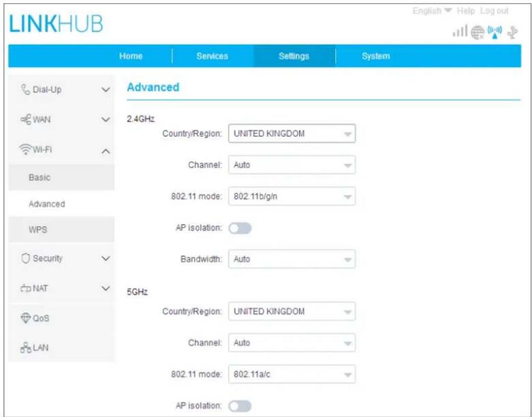Select the Settings tab
This screenshot has height=417, width=532.
point(294,56)
